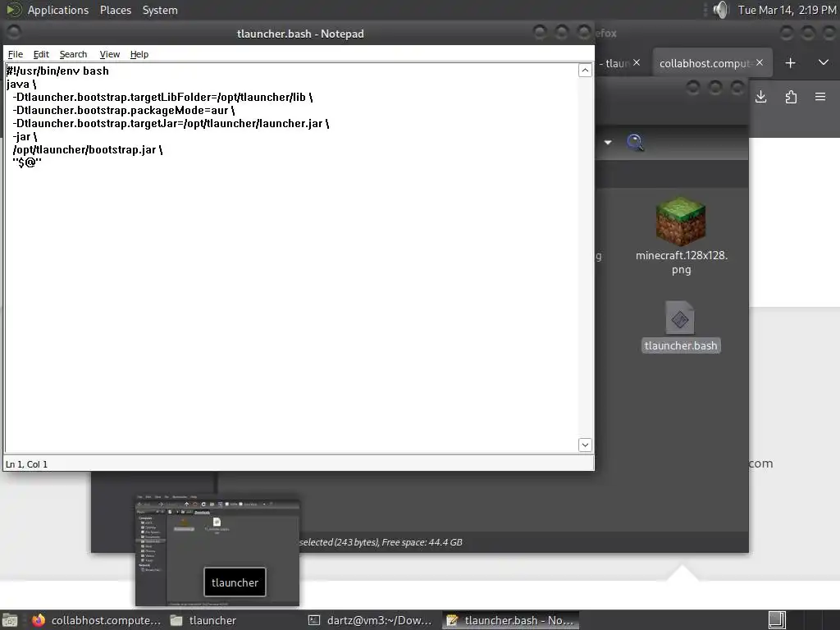Open the Applications menu
The image size is (840, 630).
pyautogui.click(x=58, y=10)
